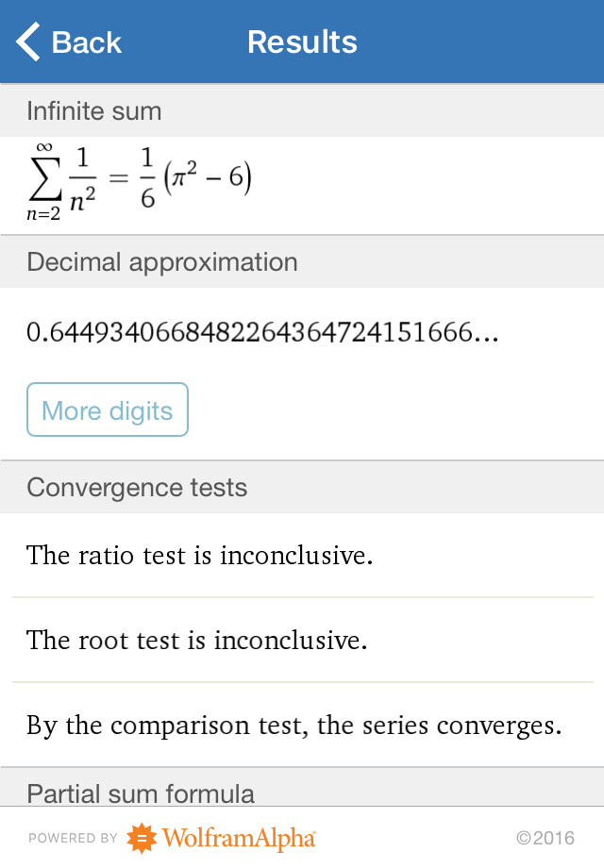This screenshot has height=868, width=604.
Task: Select the Infinite sum section header
Action: click(x=94, y=111)
